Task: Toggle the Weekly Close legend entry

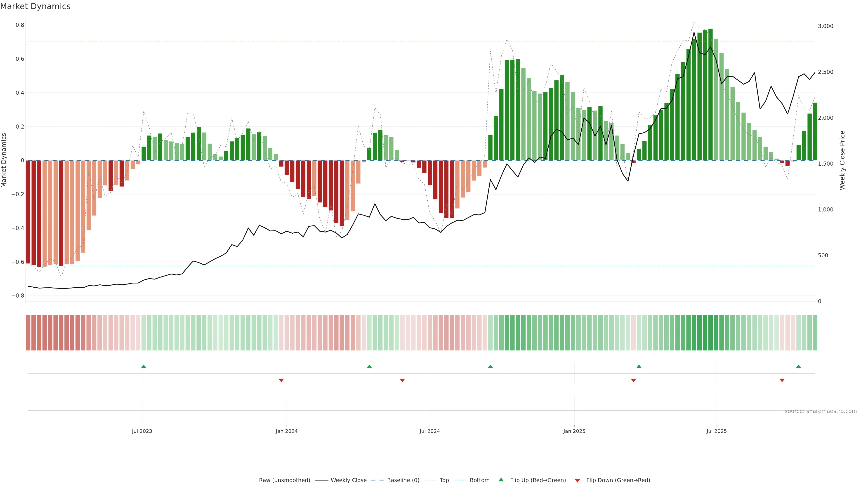Action: [x=348, y=480]
